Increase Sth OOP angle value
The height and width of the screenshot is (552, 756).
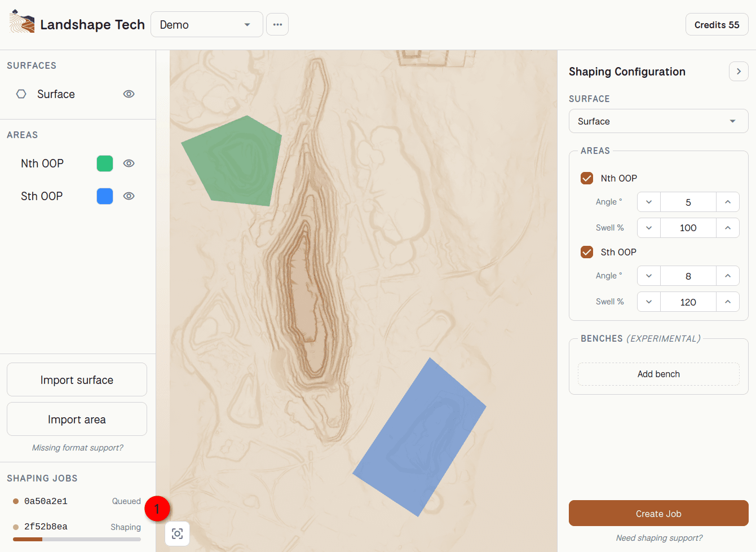pyautogui.click(x=728, y=276)
